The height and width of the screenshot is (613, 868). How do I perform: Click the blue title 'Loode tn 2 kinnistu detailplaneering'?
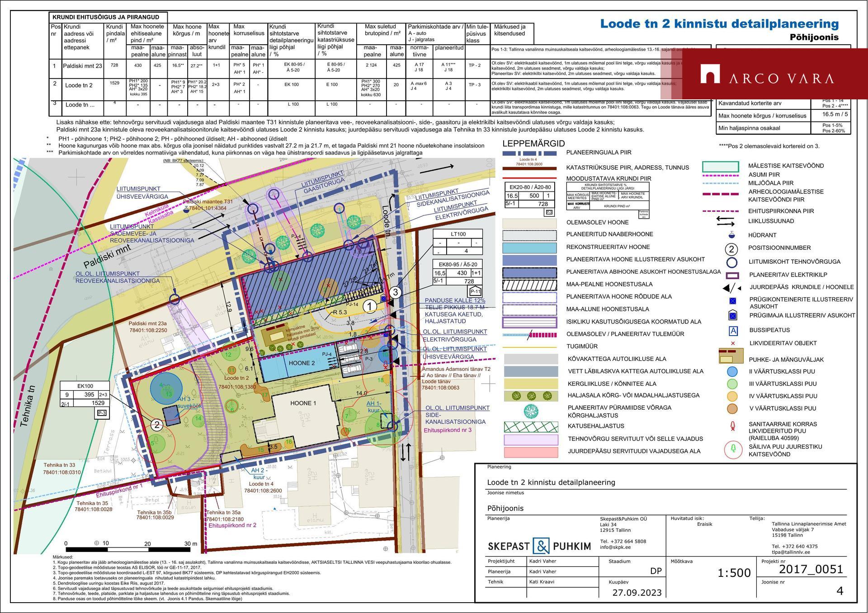(x=719, y=23)
